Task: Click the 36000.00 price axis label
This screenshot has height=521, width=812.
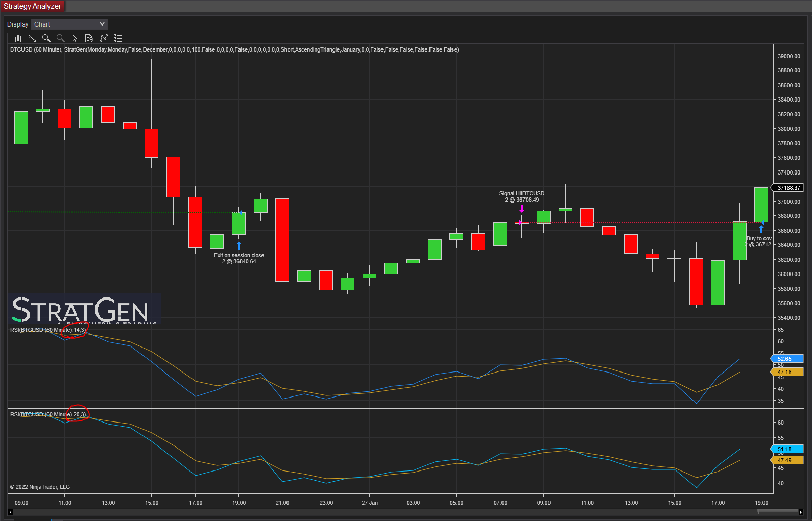Action: point(789,274)
